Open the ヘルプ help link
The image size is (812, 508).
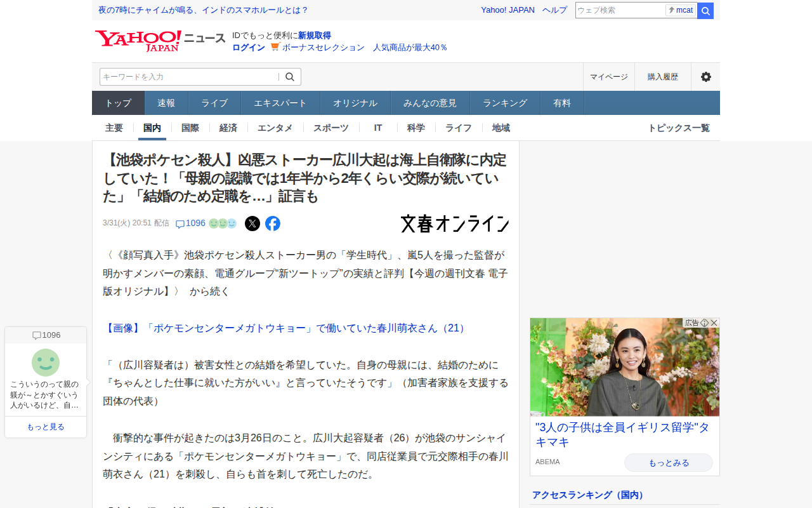click(x=554, y=10)
